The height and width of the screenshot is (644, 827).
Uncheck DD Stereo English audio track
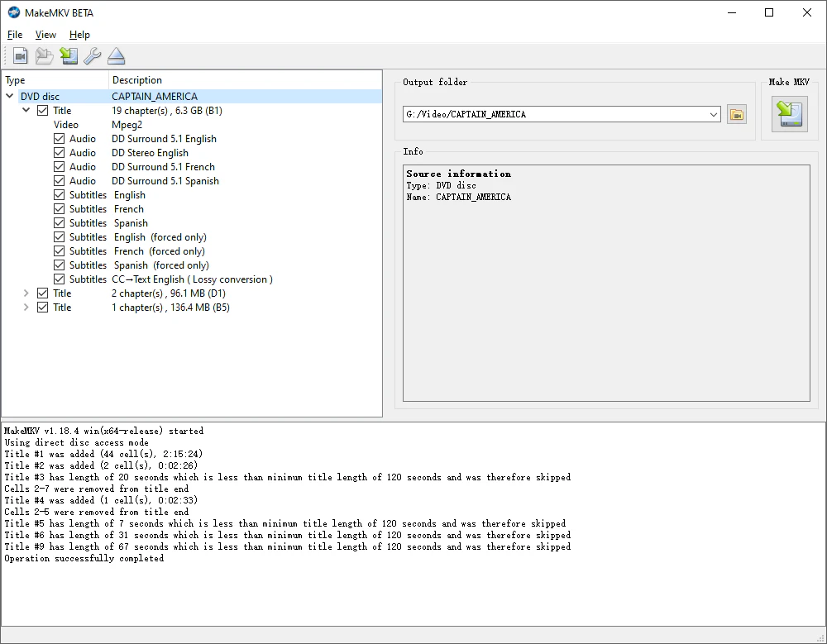pos(59,153)
